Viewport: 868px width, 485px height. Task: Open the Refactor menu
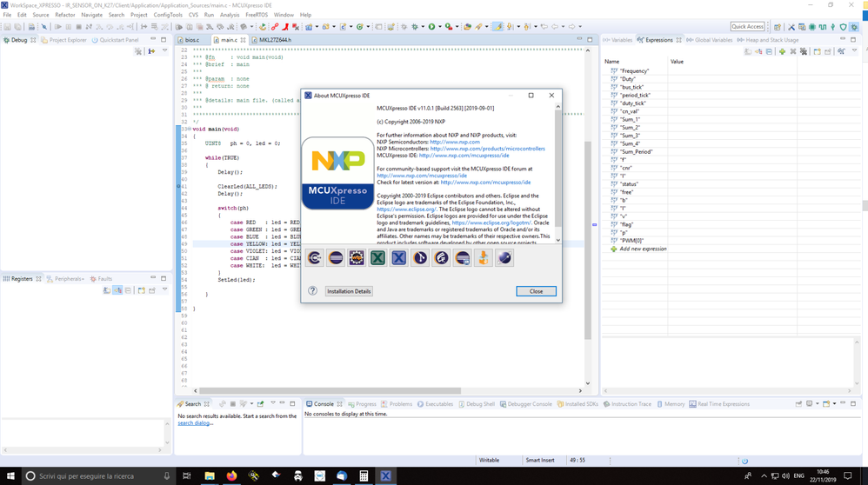coord(64,15)
